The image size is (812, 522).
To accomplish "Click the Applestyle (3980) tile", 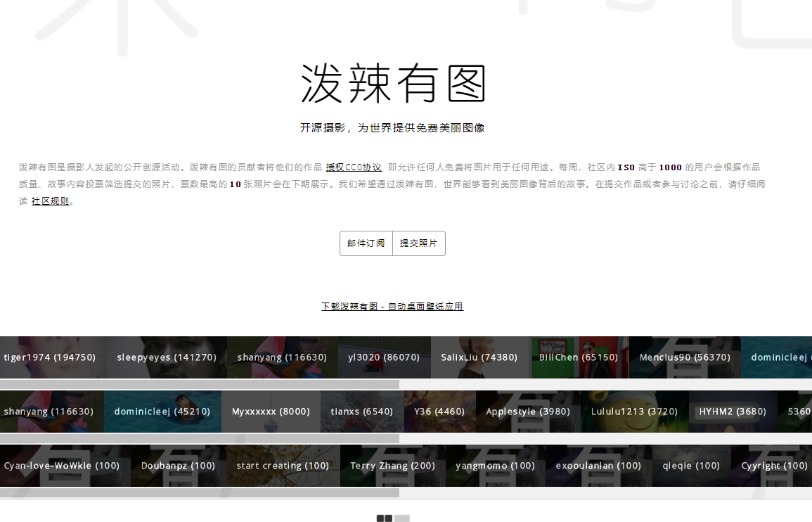I will click(528, 412).
